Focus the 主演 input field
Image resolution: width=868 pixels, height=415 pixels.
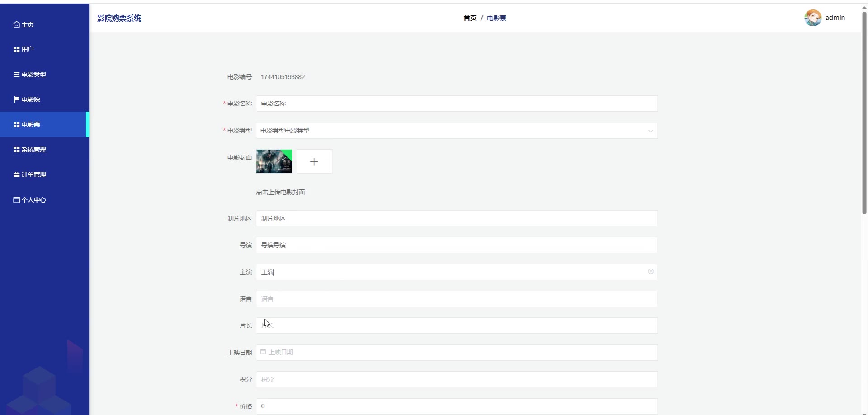(x=457, y=272)
